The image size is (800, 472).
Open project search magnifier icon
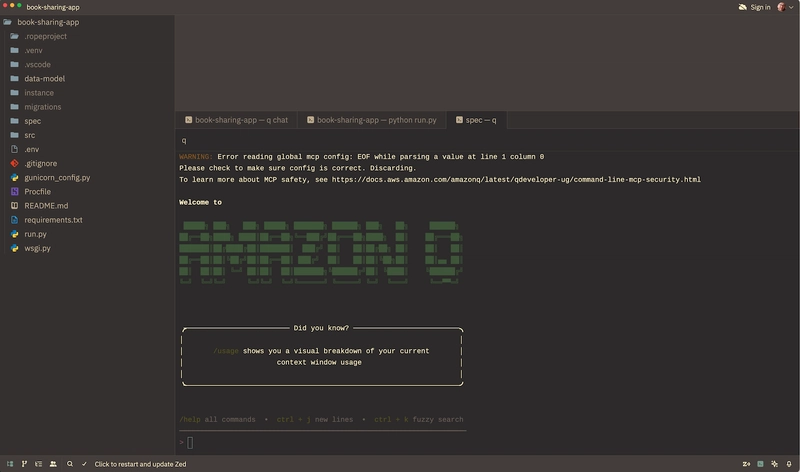tap(70, 464)
